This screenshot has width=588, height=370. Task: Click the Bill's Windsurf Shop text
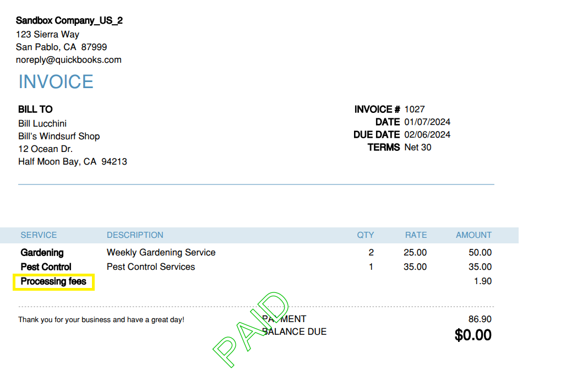[59, 137]
